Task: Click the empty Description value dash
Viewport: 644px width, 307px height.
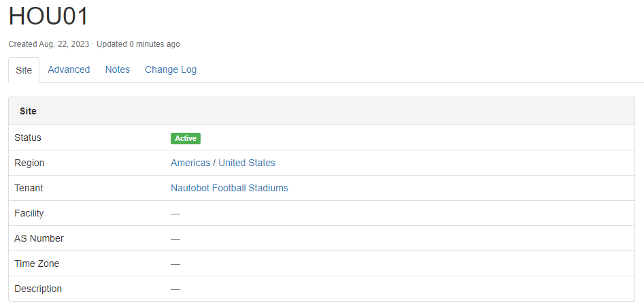Action: (175, 289)
